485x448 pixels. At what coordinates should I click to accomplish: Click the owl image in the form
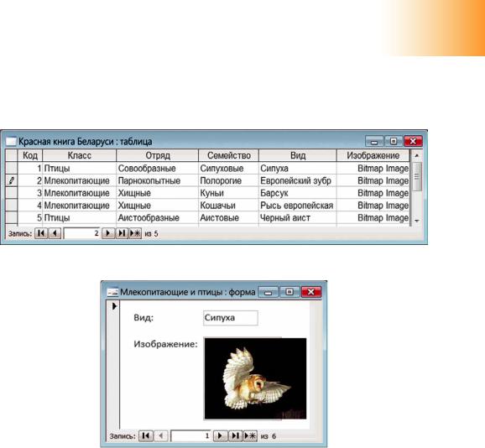(x=255, y=378)
